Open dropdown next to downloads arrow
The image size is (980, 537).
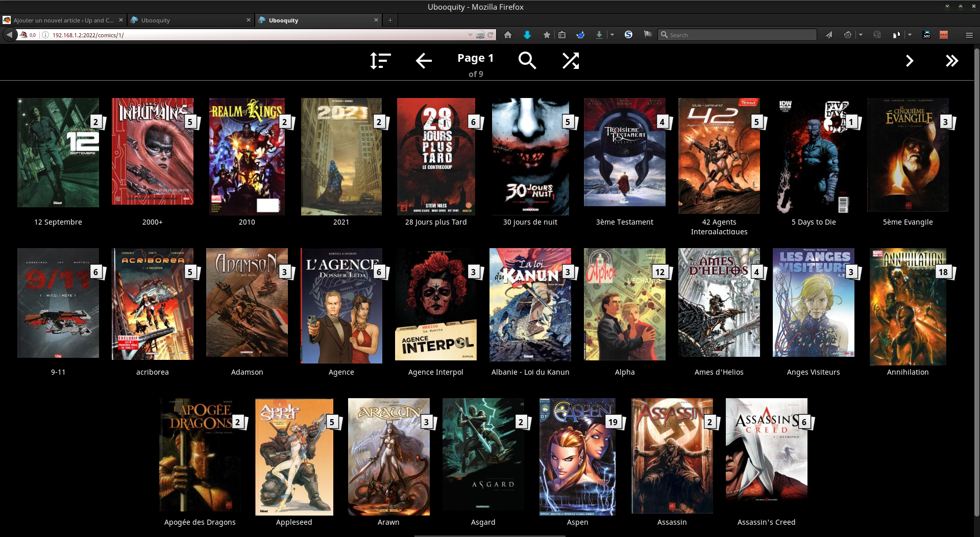tap(612, 35)
